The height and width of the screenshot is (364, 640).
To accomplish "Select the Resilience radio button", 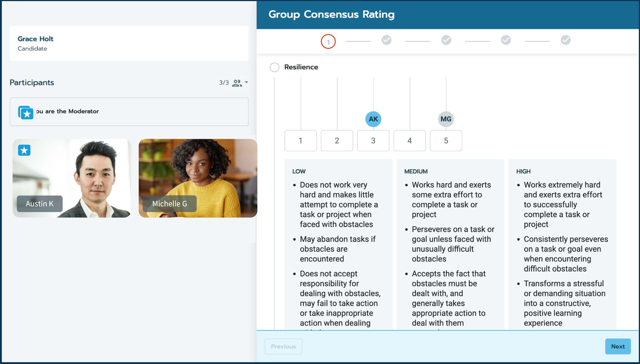I will [x=274, y=67].
